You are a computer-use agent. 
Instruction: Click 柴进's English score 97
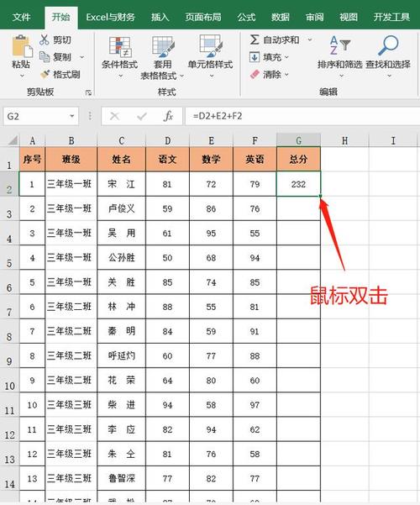click(x=255, y=405)
